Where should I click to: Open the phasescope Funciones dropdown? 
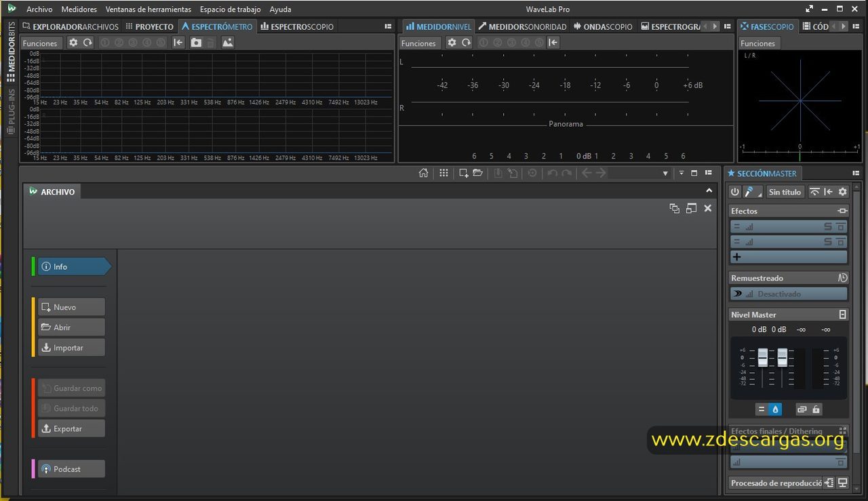coord(758,43)
